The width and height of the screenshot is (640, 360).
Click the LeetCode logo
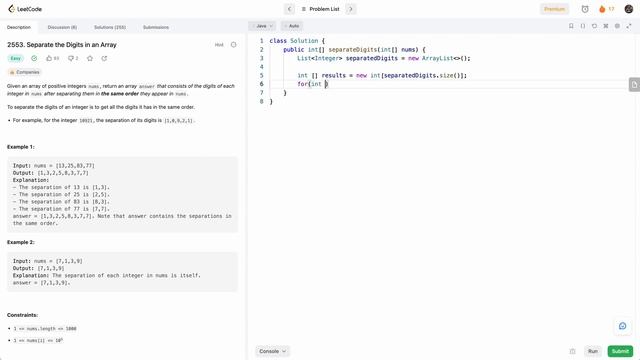coord(24,9)
